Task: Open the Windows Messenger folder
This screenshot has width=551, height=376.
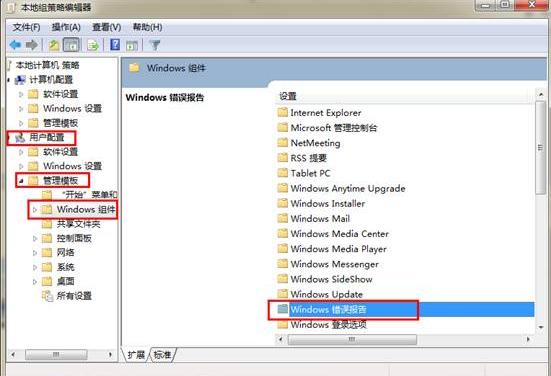Action: (328, 264)
